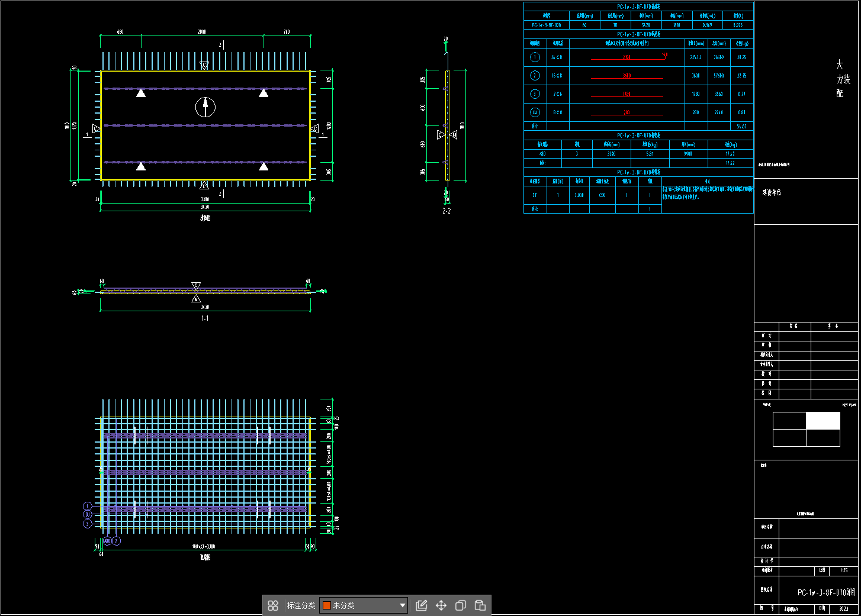Image resolution: width=861 pixels, height=616 pixels.
Task: Click the paste clipboard icon in bottom toolbar
Action: (x=480, y=605)
